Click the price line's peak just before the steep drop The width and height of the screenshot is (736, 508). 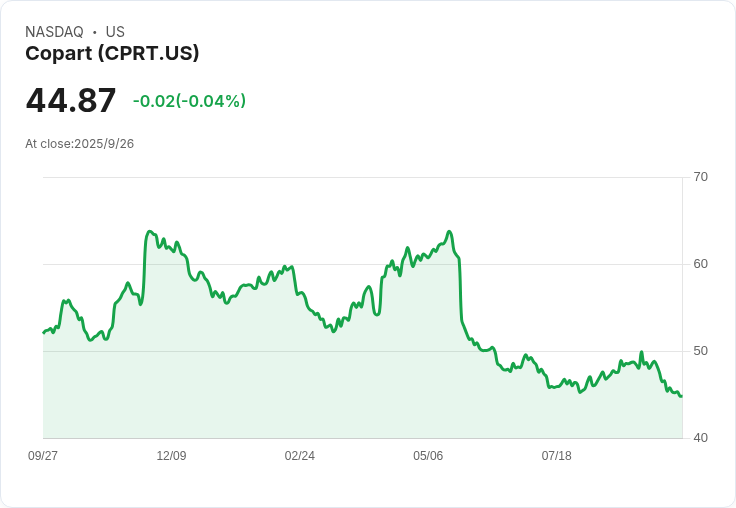pyautogui.click(x=449, y=231)
